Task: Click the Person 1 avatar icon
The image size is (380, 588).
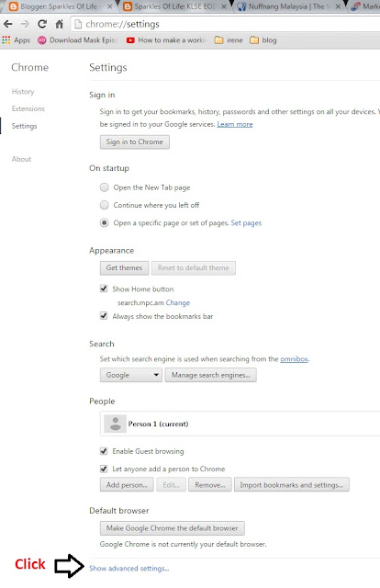Action: (115, 424)
